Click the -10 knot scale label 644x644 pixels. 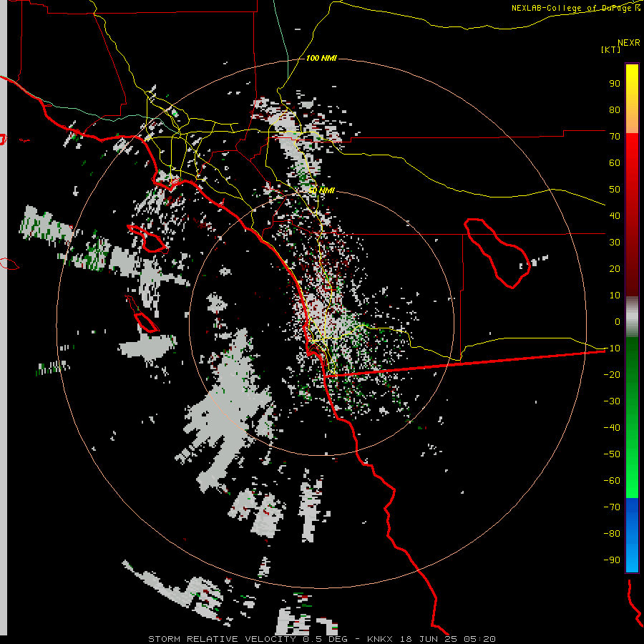pos(612,348)
